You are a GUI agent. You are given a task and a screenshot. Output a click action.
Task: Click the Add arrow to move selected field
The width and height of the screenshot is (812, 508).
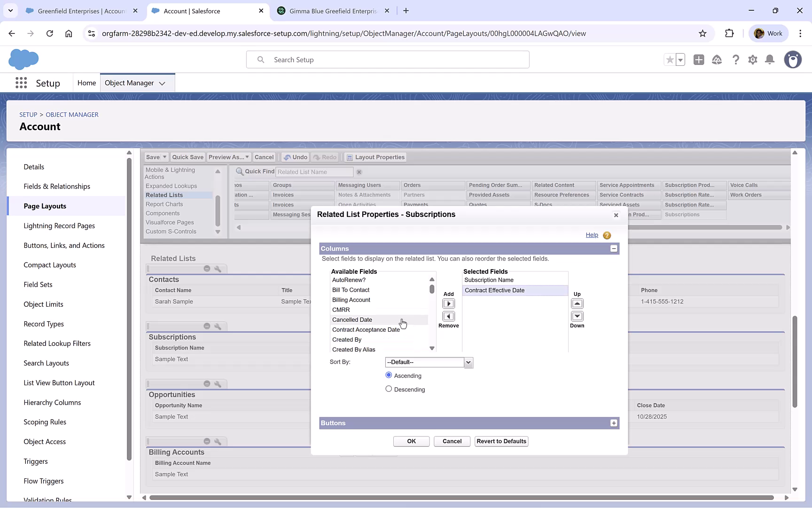pos(448,303)
